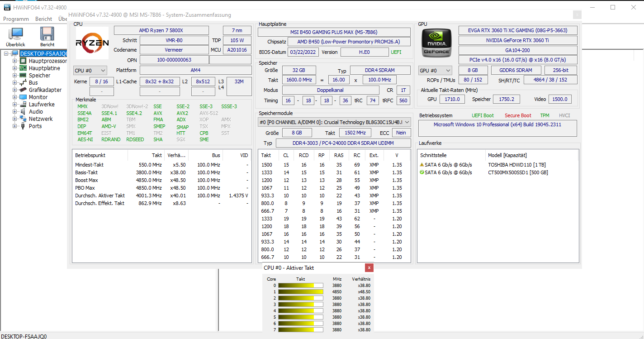Click the 1710.0 GPU clock value
This screenshot has width=644, height=339.
(x=452, y=99)
